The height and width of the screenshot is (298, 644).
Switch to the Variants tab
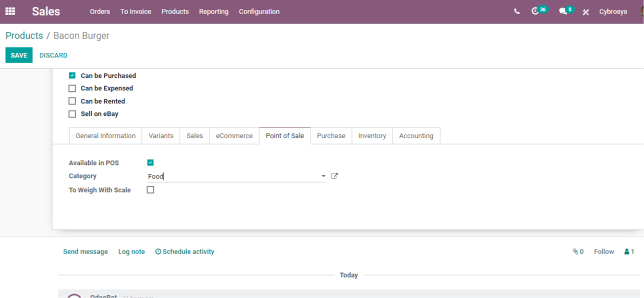pyautogui.click(x=161, y=136)
